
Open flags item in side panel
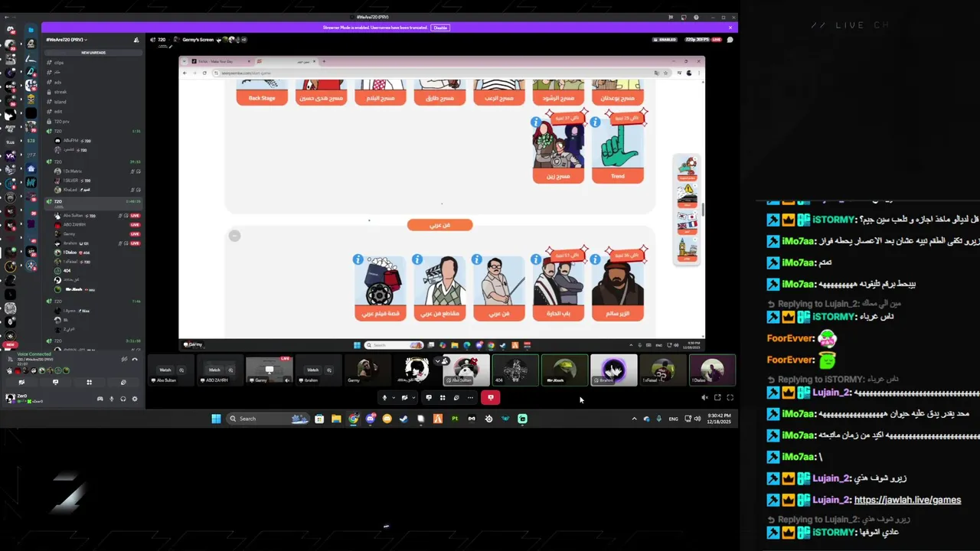[x=687, y=222]
